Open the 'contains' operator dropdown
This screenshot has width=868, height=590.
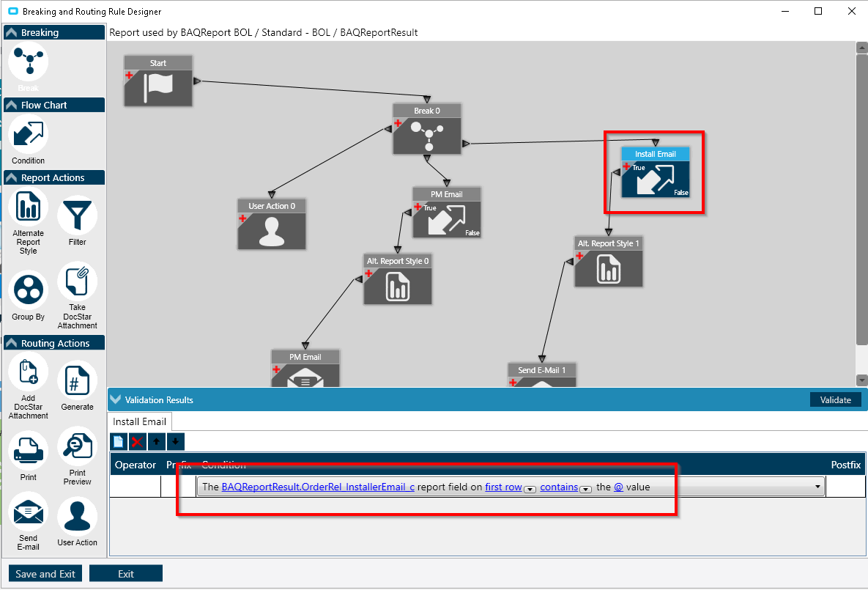point(586,489)
